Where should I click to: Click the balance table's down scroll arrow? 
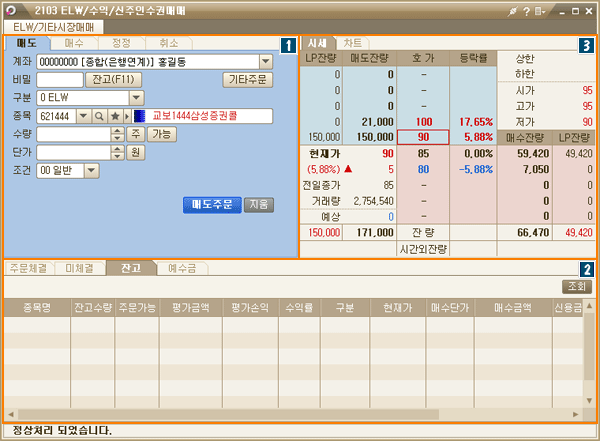pyautogui.click(x=589, y=401)
